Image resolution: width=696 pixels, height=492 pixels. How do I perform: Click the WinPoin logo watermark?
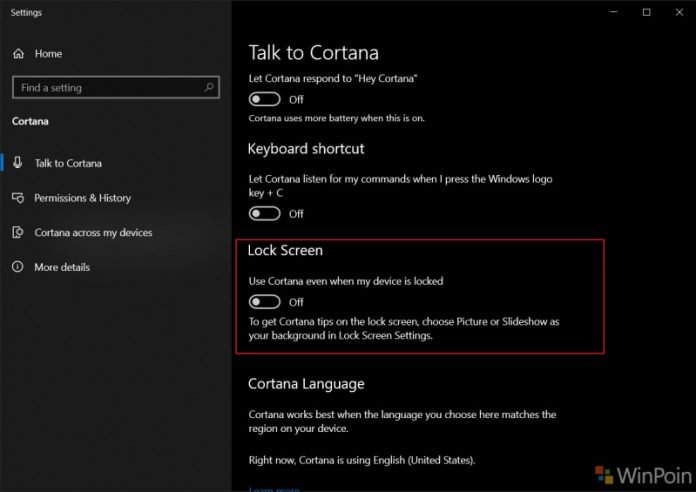(639, 469)
